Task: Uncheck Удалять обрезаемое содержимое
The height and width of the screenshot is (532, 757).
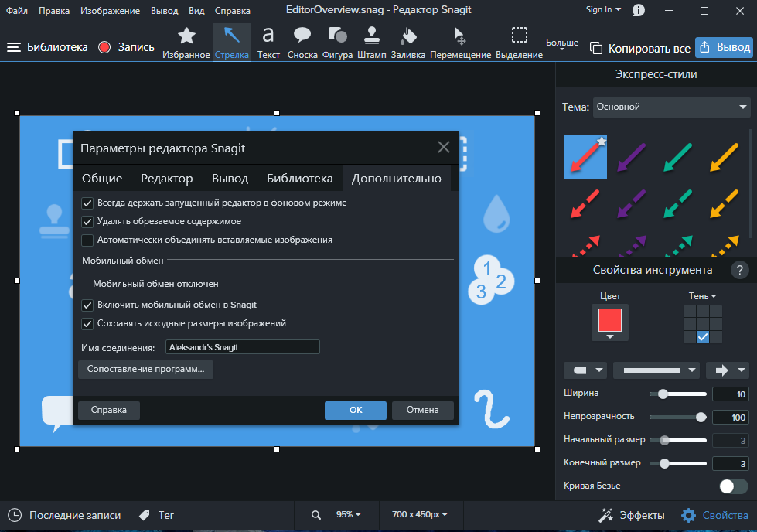Action: [87, 222]
